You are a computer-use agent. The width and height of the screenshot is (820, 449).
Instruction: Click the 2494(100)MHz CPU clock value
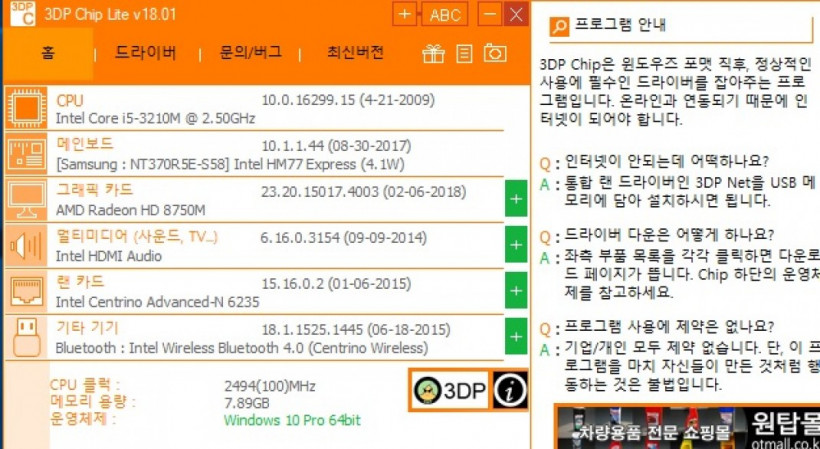(x=270, y=387)
